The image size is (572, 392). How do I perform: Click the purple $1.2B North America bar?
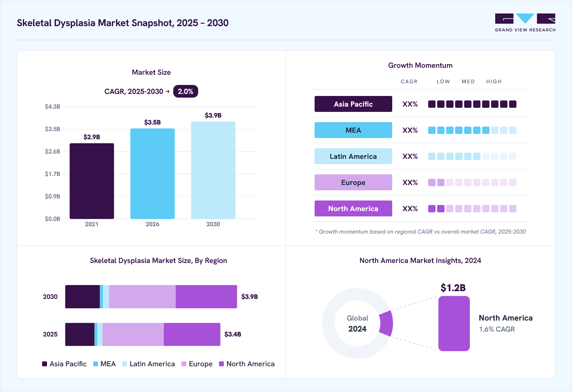(x=454, y=323)
